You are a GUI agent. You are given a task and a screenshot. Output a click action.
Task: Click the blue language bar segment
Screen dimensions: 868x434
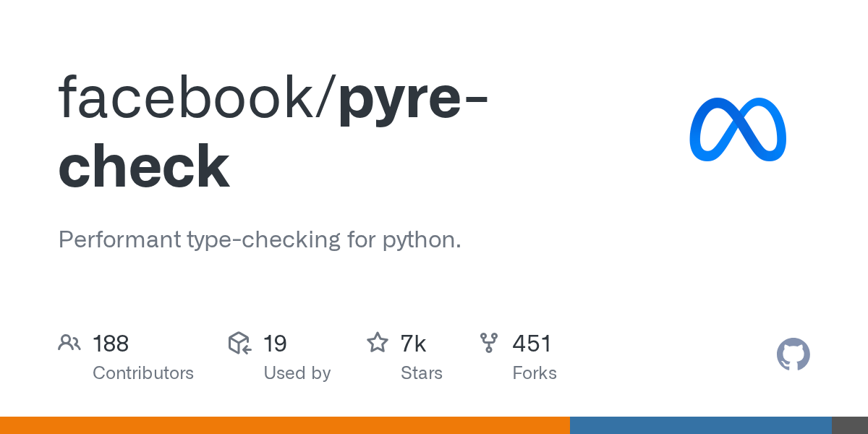(x=700, y=425)
